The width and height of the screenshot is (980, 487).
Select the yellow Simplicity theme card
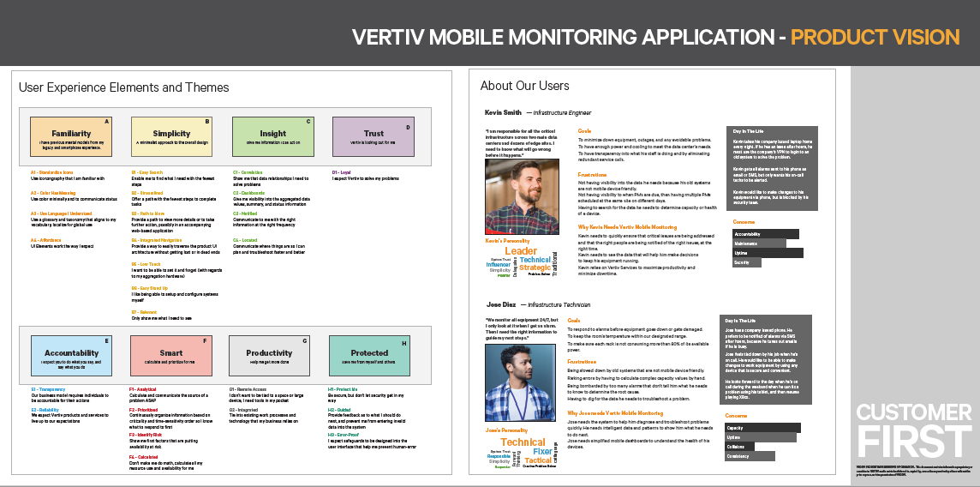click(x=172, y=137)
